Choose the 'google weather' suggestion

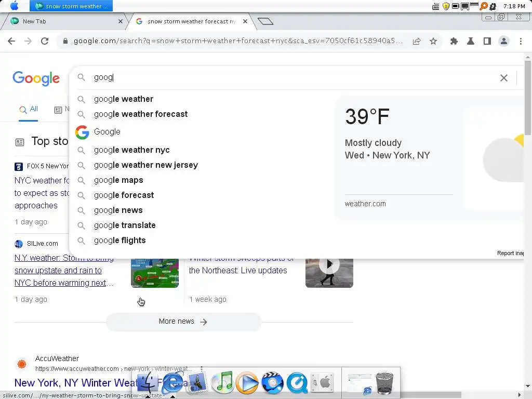(123, 99)
